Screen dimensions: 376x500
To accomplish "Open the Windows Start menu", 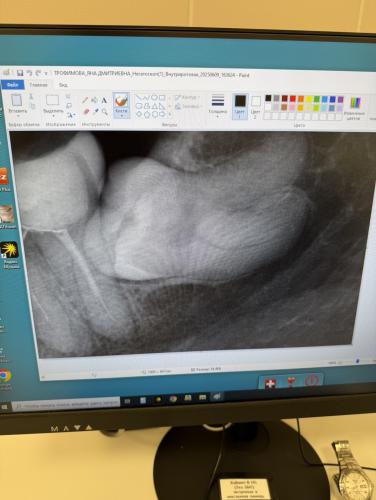I will pos(5,407).
